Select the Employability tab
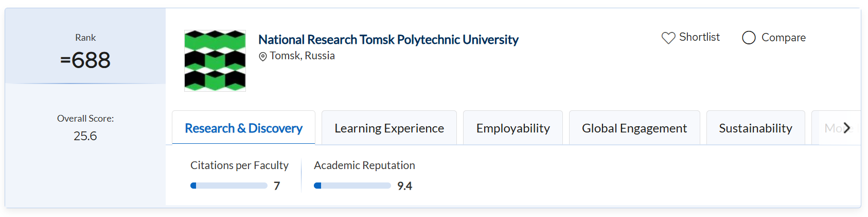 [513, 128]
